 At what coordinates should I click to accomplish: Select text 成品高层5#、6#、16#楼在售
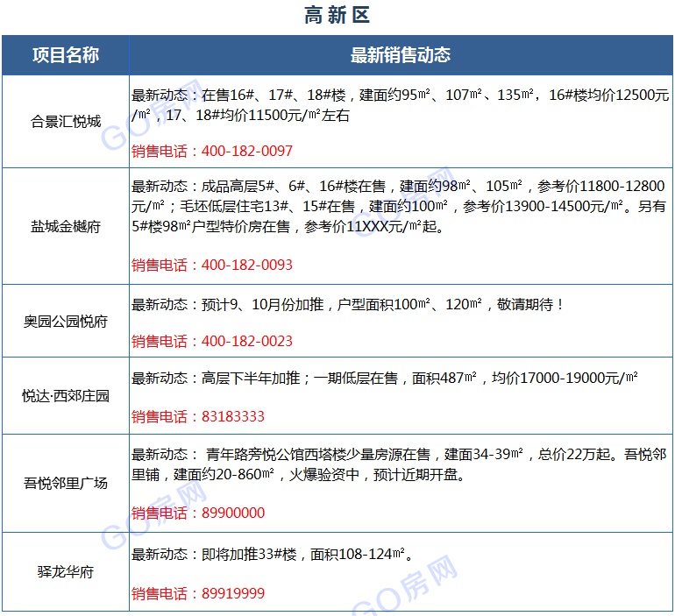[294, 187]
